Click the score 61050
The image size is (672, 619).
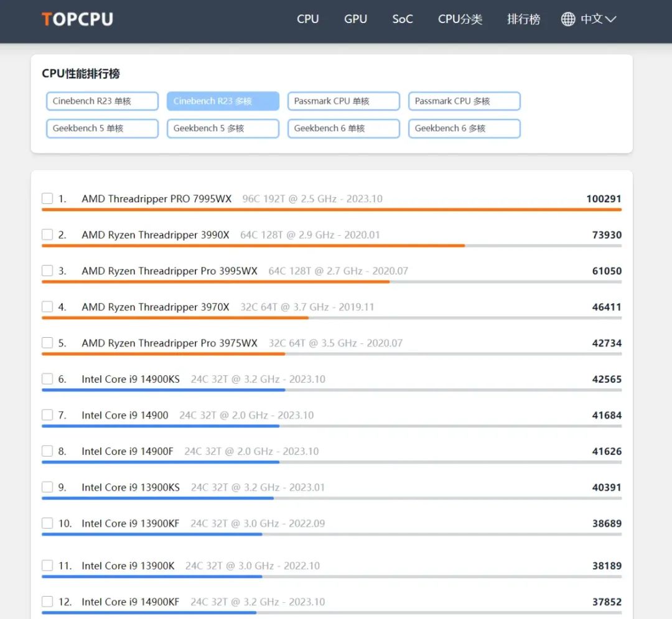point(607,271)
